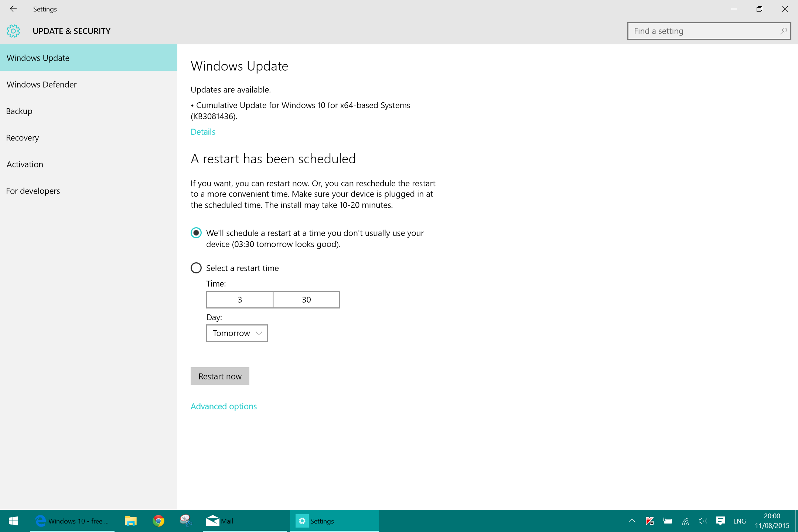798x532 pixels.
Task: Open the Day dropdown showing Tomorrow
Action: click(237, 333)
